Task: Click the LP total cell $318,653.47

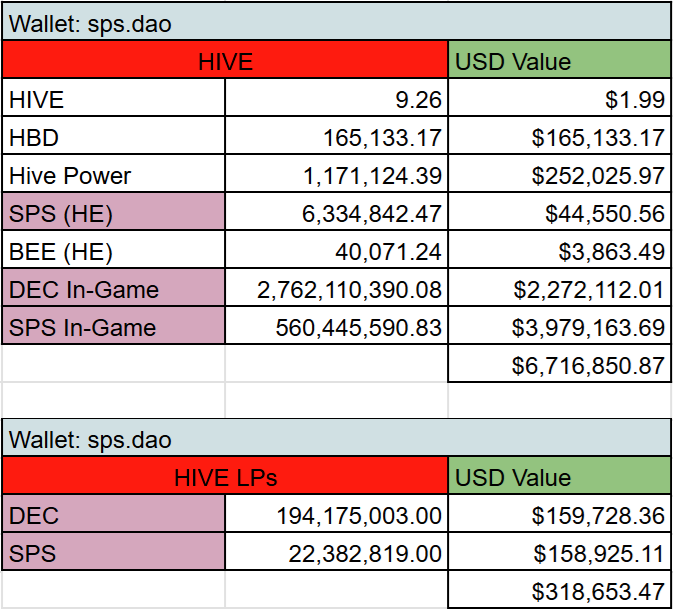Action: click(x=559, y=589)
